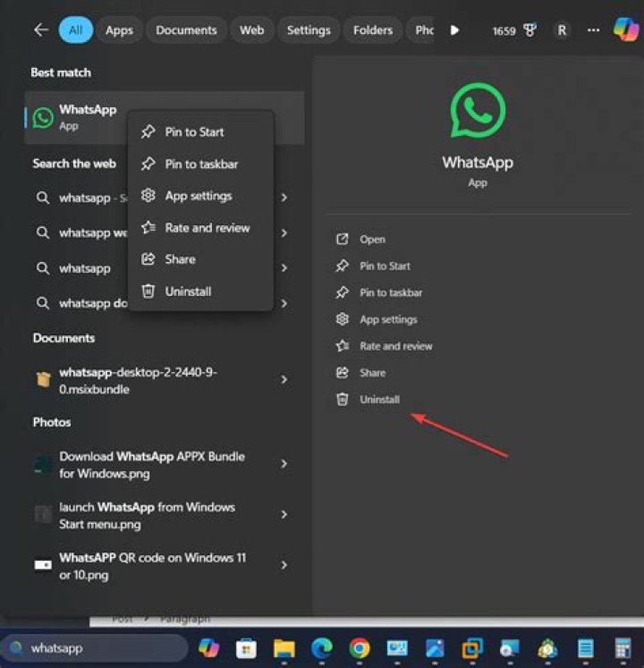Viewport: 644px width, 668px height.
Task: Open the Photos app from the taskbar
Action: pos(435,649)
